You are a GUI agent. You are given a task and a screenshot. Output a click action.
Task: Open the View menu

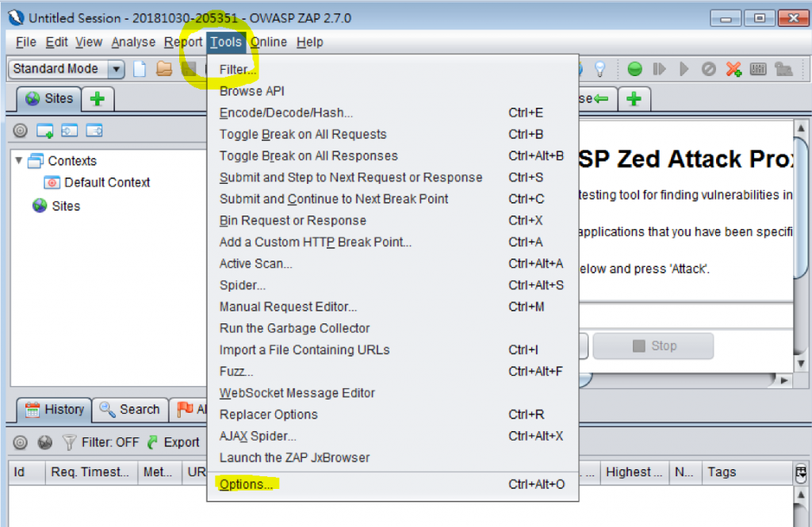point(89,42)
